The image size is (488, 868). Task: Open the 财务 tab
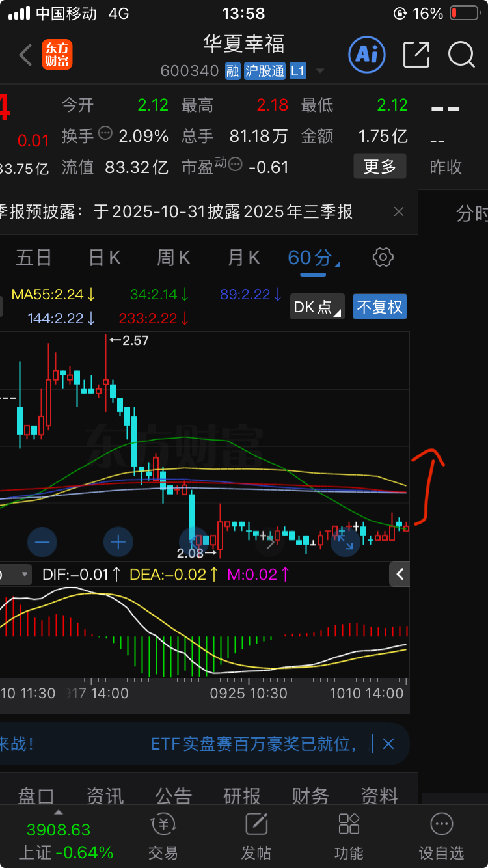310,796
